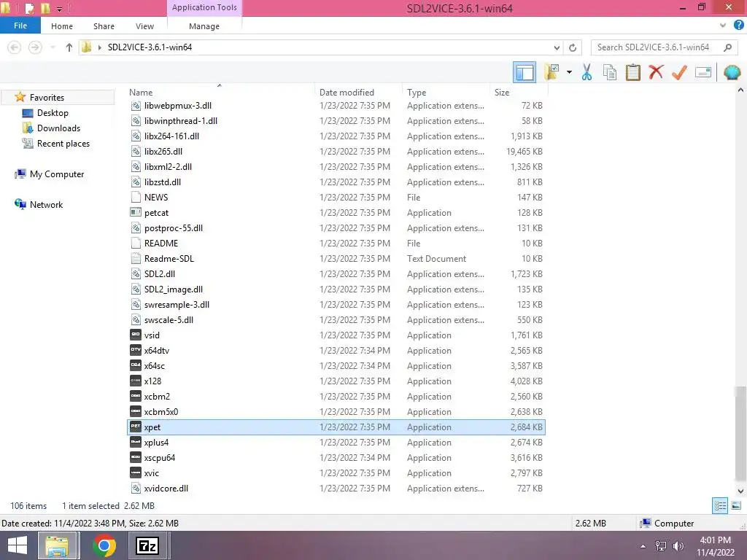The width and height of the screenshot is (747, 560).
Task: Sort by the Name column header
Action: tap(141, 93)
